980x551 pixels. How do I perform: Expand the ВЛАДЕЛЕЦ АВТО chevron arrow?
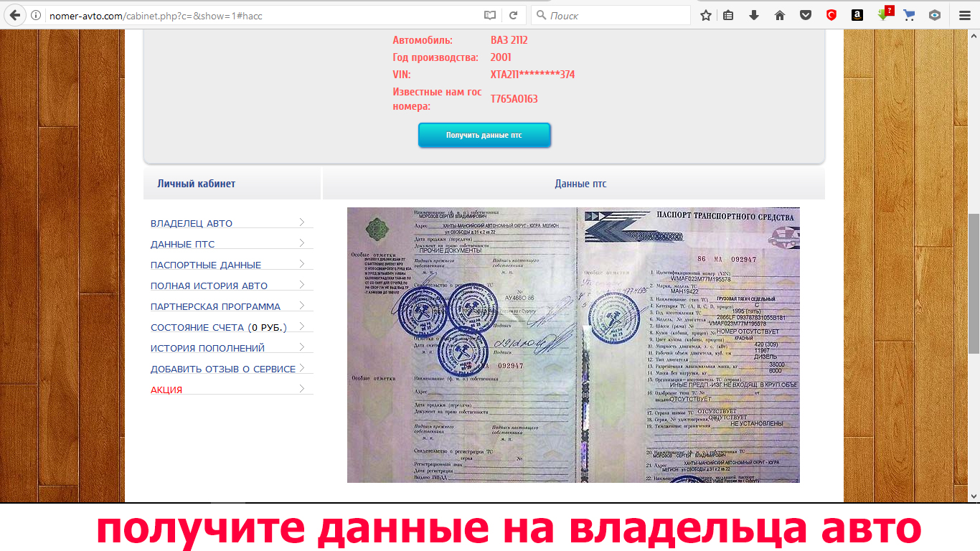point(302,222)
